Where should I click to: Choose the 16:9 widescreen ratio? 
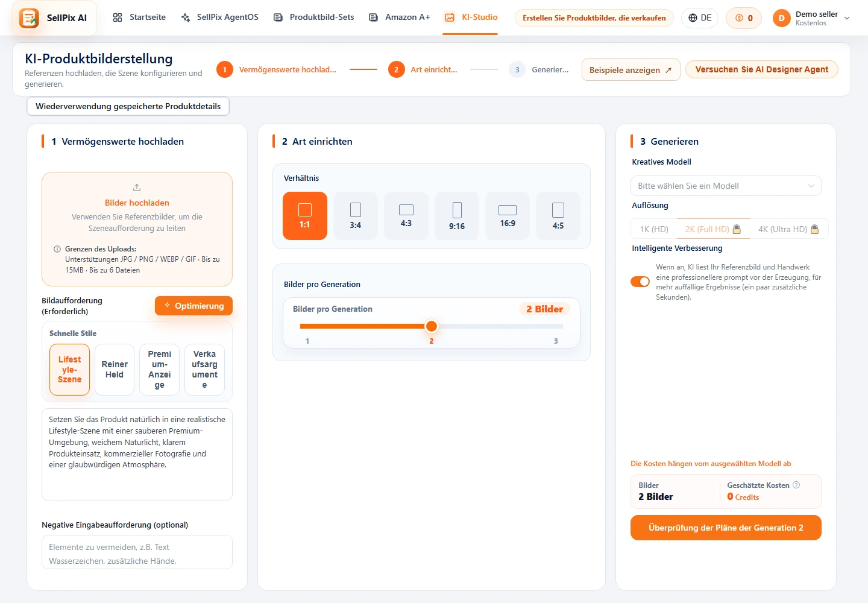click(x=508, y=216)
